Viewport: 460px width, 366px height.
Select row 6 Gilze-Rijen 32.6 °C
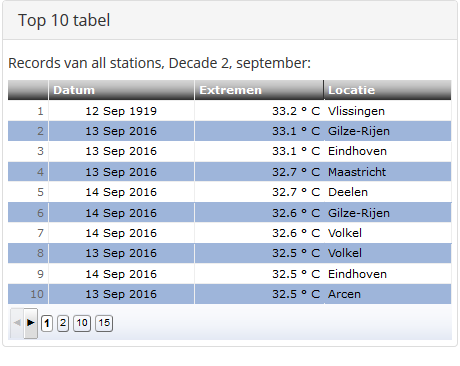click(230, 213)
